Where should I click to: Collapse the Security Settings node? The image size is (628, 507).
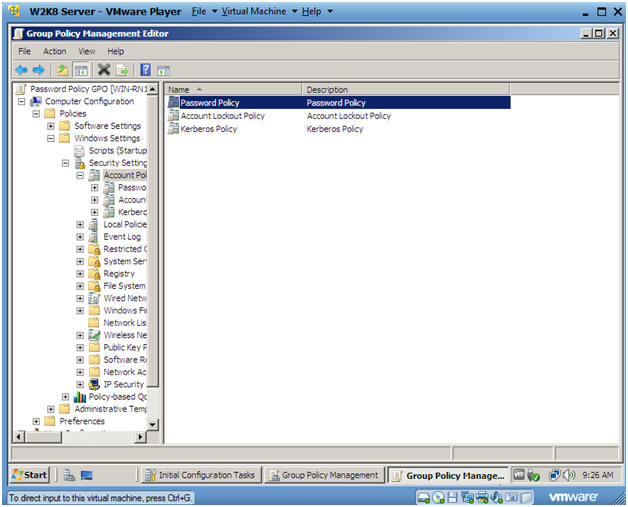click(x=65, y=163)
